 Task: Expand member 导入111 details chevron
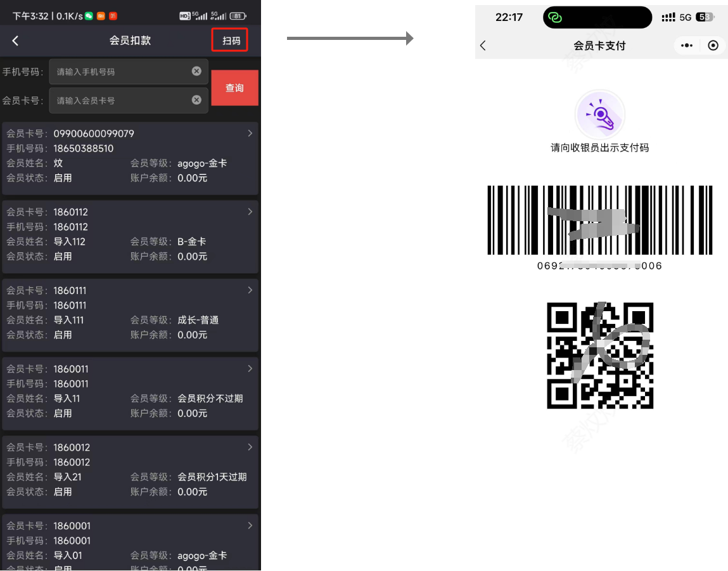pos(250,291)
